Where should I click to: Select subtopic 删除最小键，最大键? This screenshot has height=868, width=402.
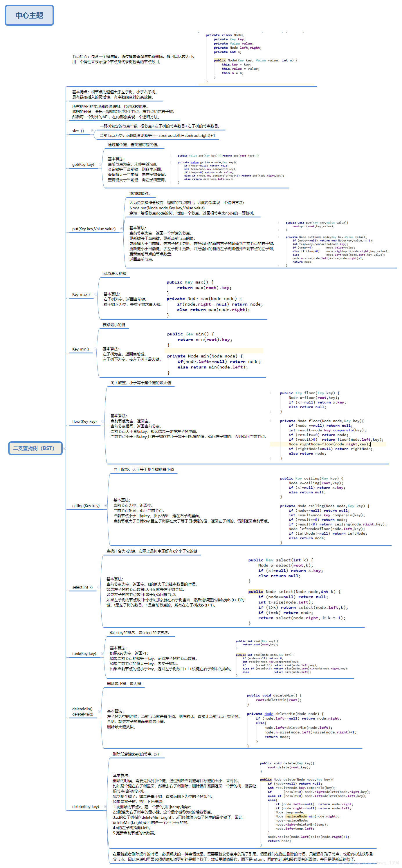point(124,683)
